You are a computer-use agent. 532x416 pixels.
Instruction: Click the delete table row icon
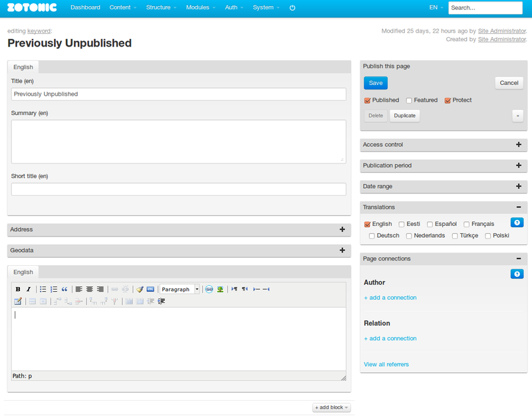78,301
